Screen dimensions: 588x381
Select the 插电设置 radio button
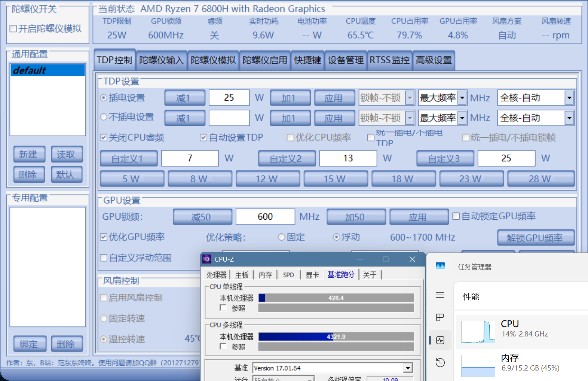pos(104,98)
